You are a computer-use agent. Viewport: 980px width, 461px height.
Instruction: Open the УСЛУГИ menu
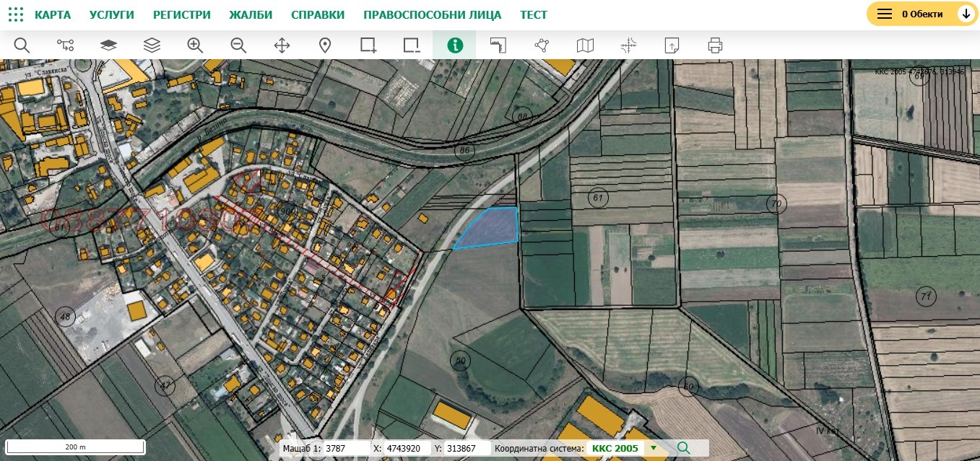(112, 14)
